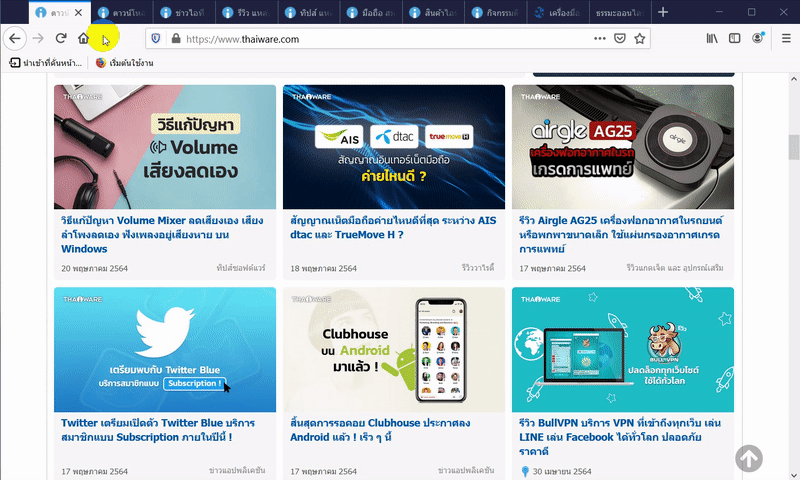Open the Volume Mixer fix article link
This screenshot has width=800, height=480.
(x=162, y=235)
